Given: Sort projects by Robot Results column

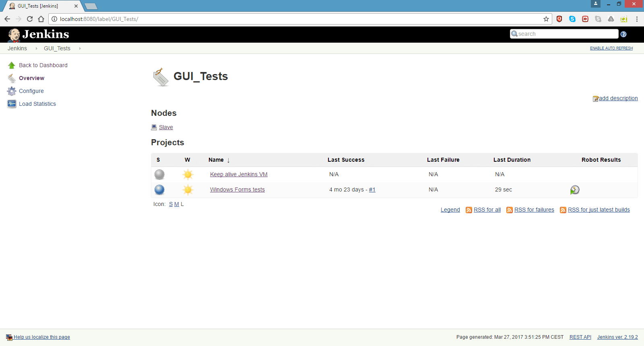Looking at the screenshot, I should (x=601, y=160).
